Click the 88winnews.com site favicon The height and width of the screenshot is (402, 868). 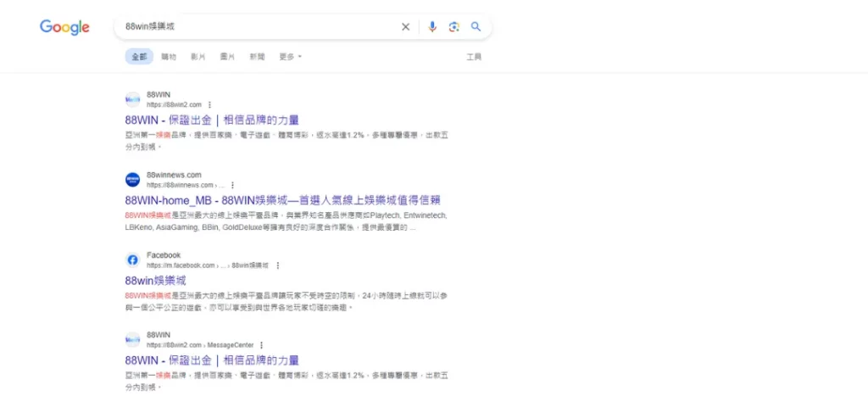pos(133,180)
